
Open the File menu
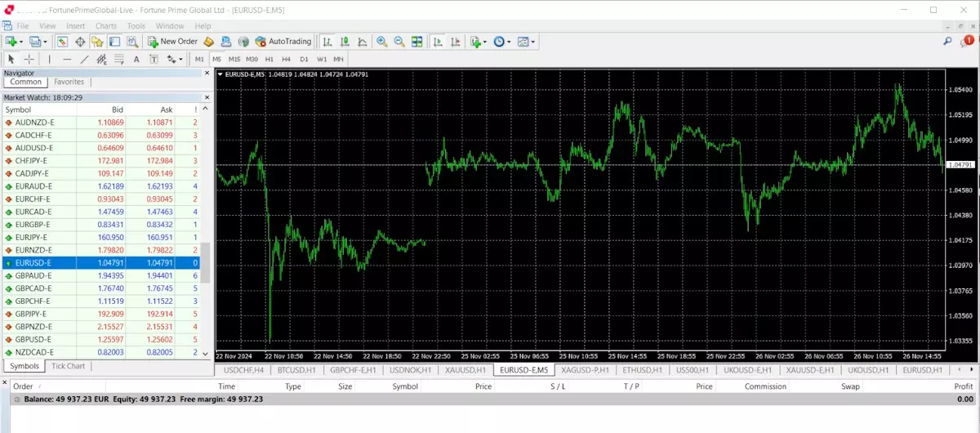point(23,26)
